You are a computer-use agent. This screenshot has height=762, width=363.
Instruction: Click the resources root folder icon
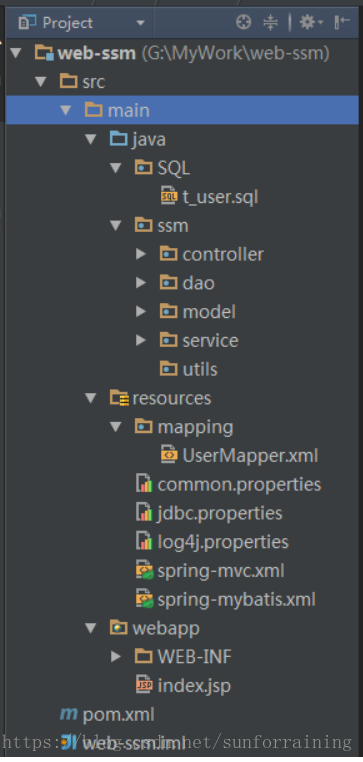point(119,398)
